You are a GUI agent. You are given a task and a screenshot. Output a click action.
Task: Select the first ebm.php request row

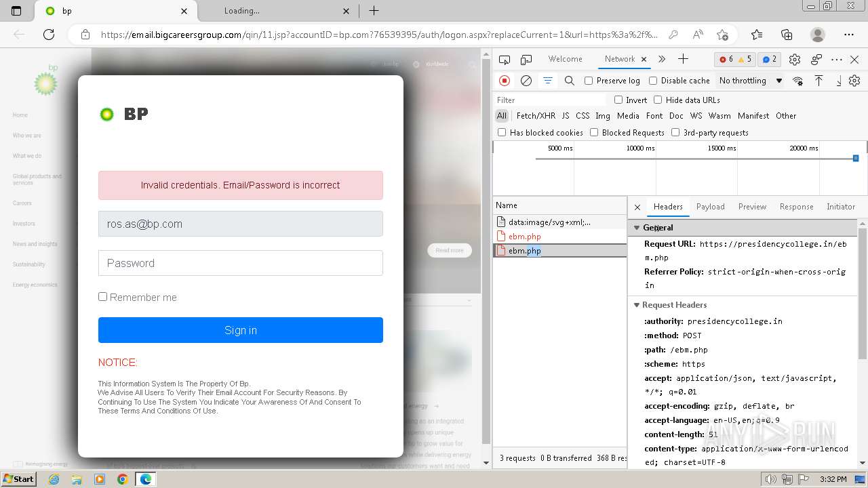coord(560,237)
